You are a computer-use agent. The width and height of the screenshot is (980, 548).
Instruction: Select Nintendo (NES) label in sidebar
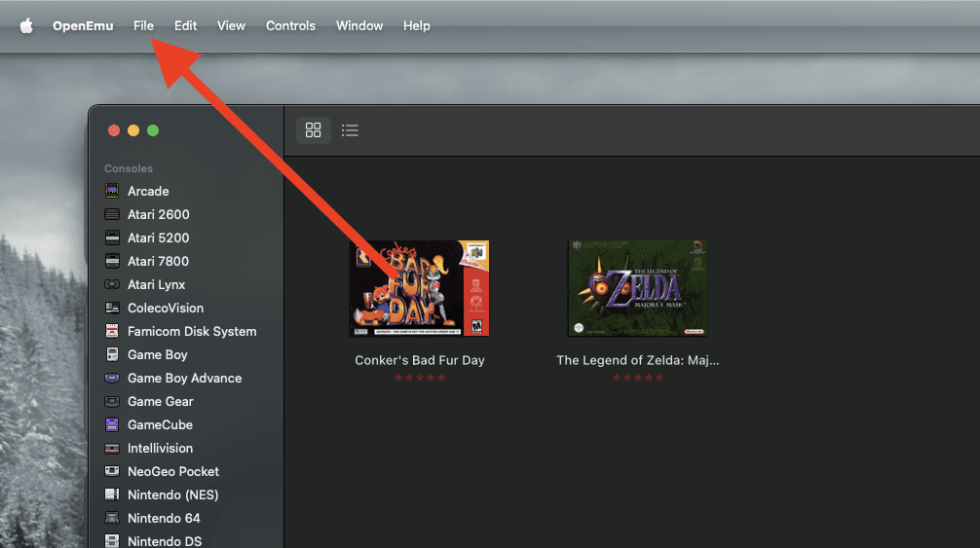[x=173, y=494]
